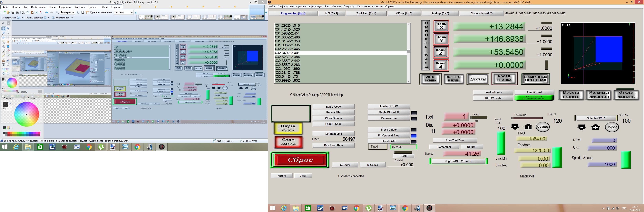Viewport: 644px width, 212px height.
Task: Select the Move Selection arrow tool
Action: (8, 33)
